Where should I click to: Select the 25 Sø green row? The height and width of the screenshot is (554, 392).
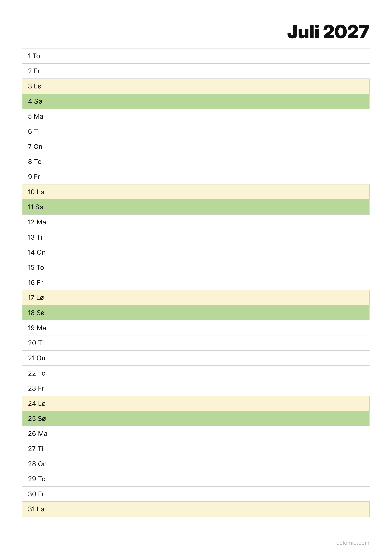pos(196,418)
